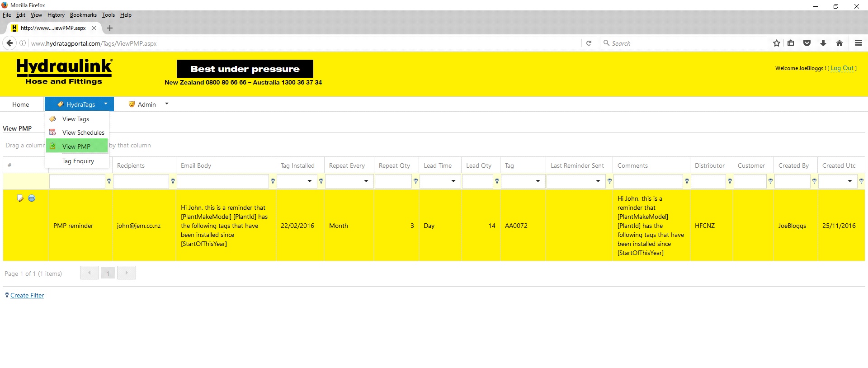Open the downloads arrow icon
This screenshot has width=868, height=368.
tap(823, 43)
